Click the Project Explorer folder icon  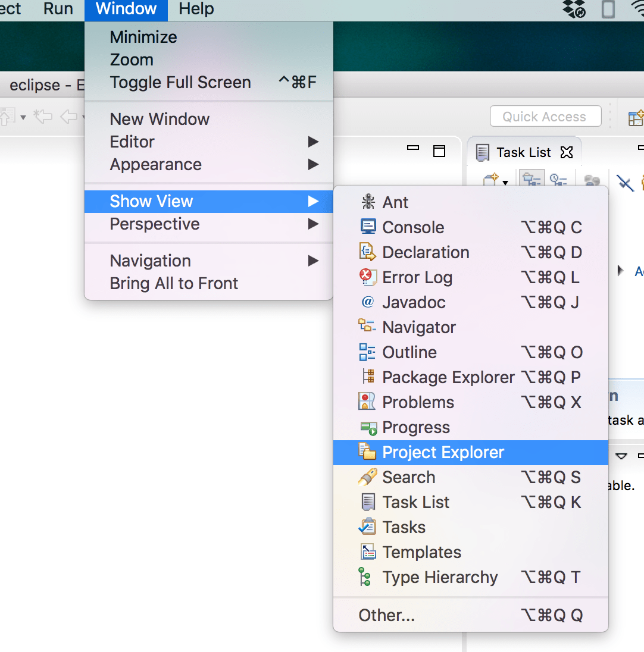click(x=367, y=452)
